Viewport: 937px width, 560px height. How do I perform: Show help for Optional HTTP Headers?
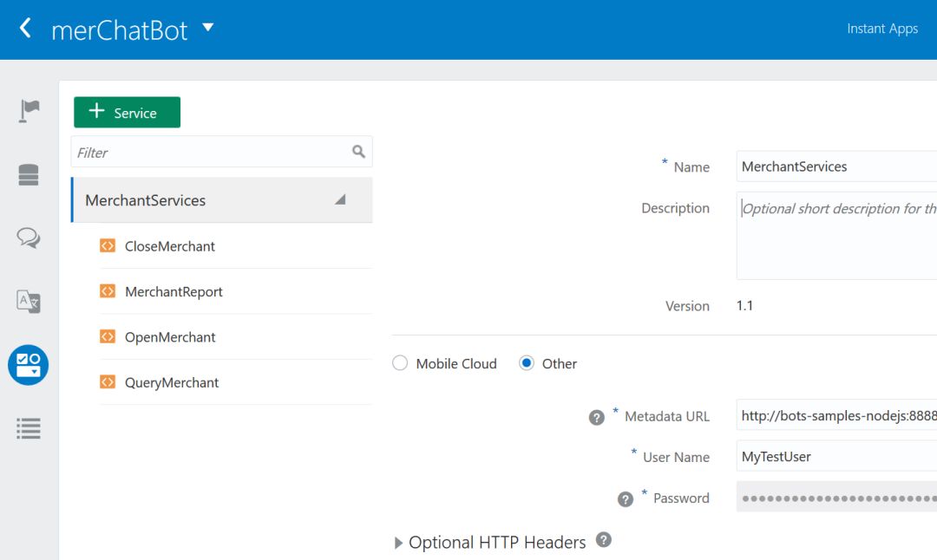pos(604,540)
